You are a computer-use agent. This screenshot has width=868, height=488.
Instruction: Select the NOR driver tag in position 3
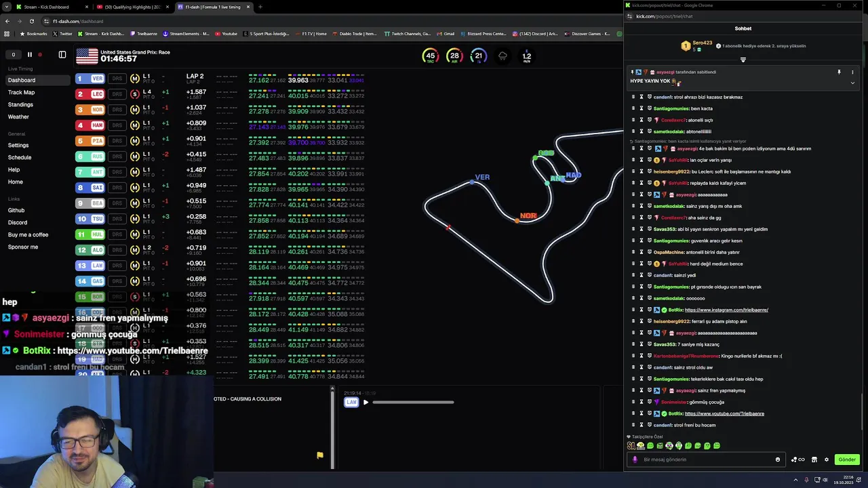(x=90, y=110)
